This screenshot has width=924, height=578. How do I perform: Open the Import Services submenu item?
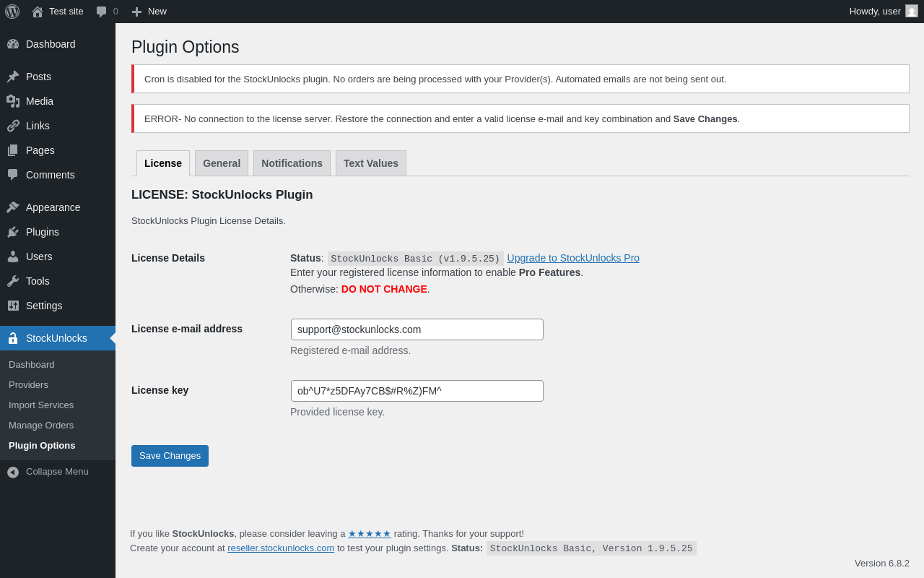click(41, 405)
